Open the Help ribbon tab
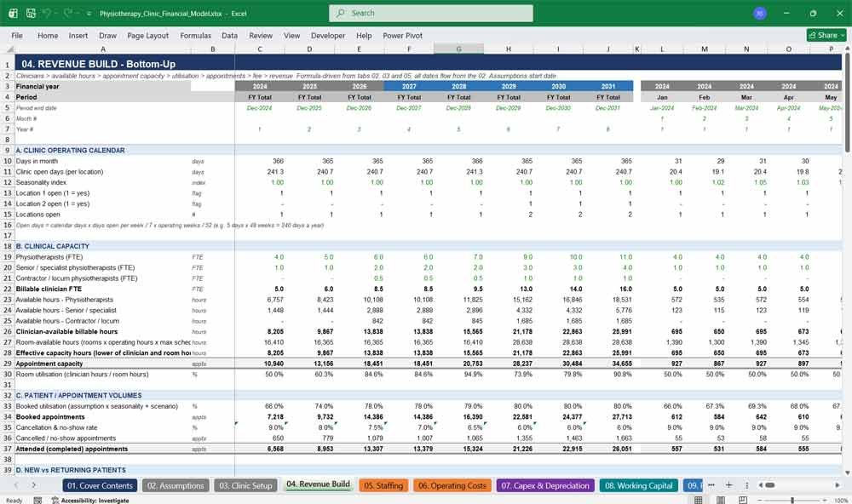 (364, 35)
